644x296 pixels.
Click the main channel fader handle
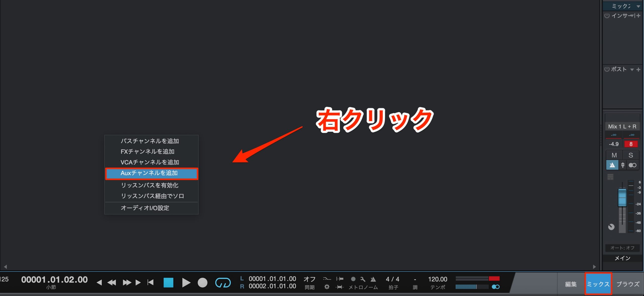[622, 197]
